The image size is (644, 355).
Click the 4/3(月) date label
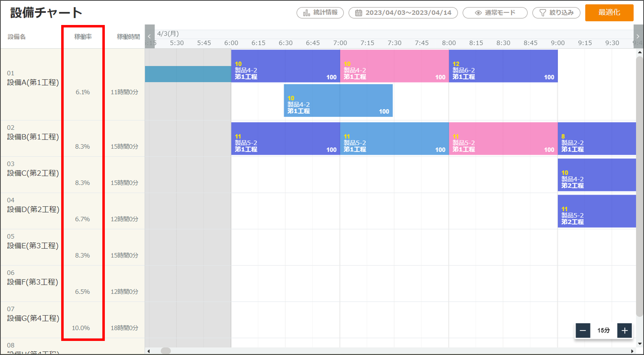[168, 33]
